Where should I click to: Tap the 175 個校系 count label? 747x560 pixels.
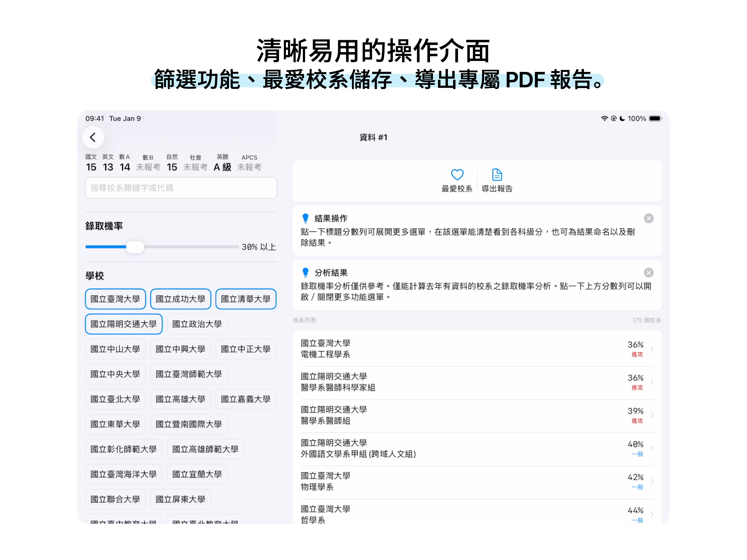(x=646, y=320)
